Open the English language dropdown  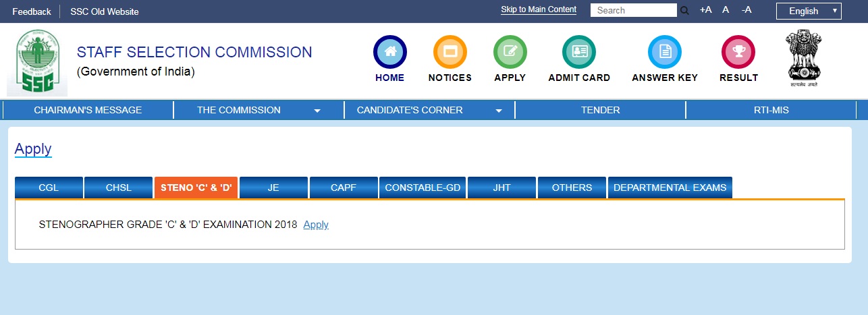[x=808, y=11]
